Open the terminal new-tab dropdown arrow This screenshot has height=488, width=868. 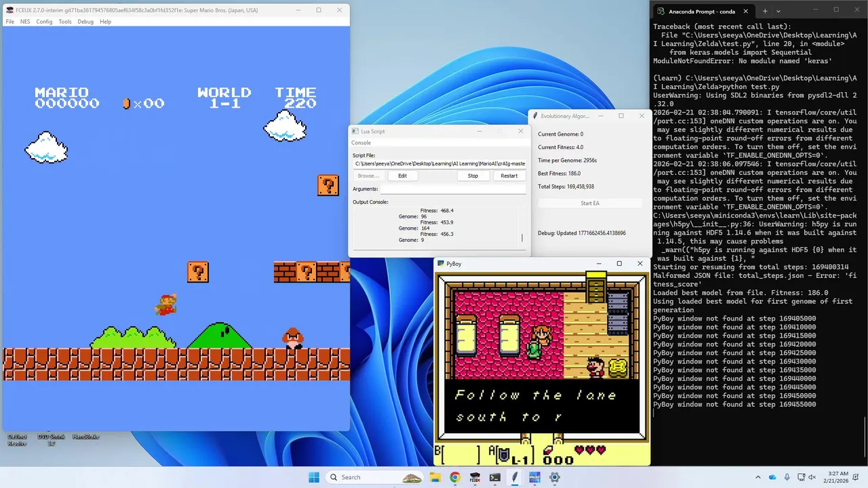(778, 11)
